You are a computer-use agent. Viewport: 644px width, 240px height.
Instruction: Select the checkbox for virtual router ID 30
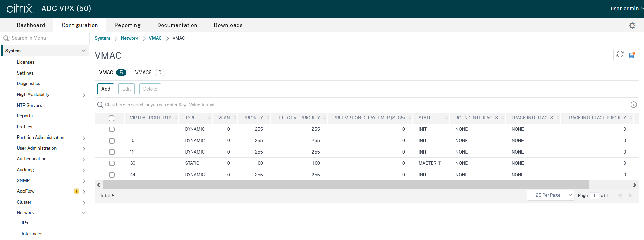click(112, 163)
